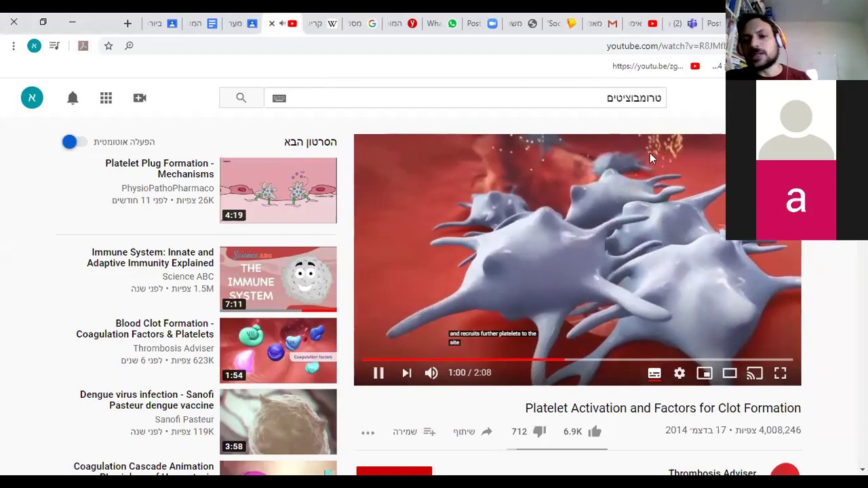Switch to the WhatsApp tab

441,24
